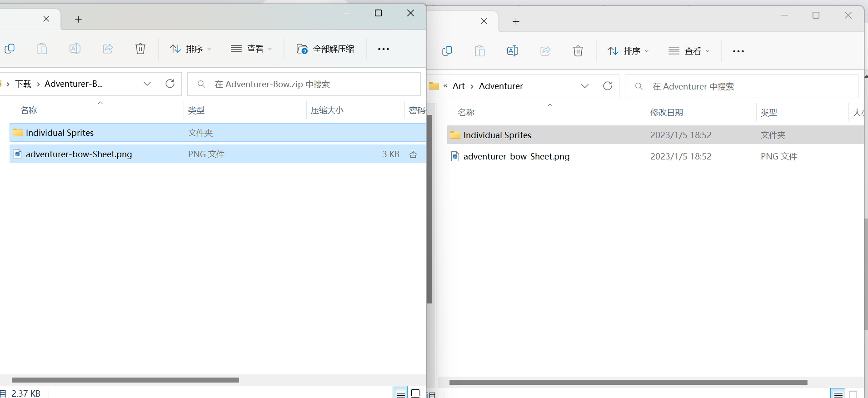Click the copy icon in the Adventurer window
This screenshot has height=398, width=868.
pos(447,51)
